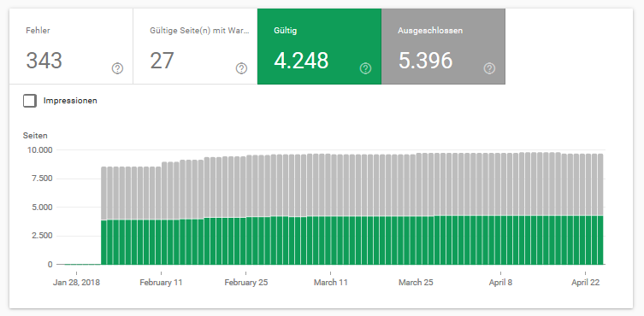The height and width of the screenshot is (316, 644).
Task: Click the 2.500 y-axis label
Action: tap(42, 236)
